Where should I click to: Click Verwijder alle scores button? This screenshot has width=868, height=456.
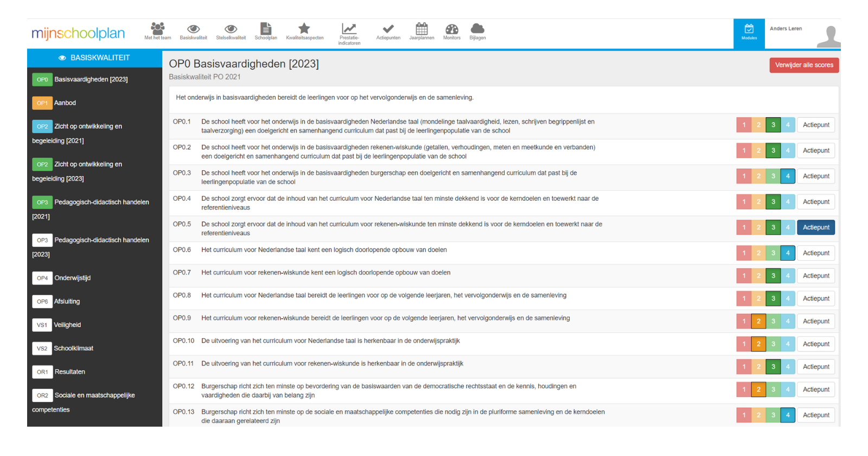[803, 65]
